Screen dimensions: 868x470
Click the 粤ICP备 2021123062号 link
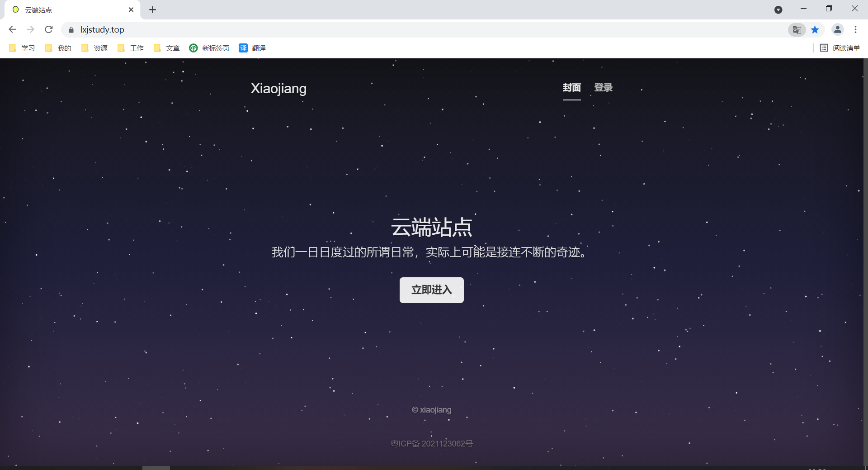pos(432,444)
